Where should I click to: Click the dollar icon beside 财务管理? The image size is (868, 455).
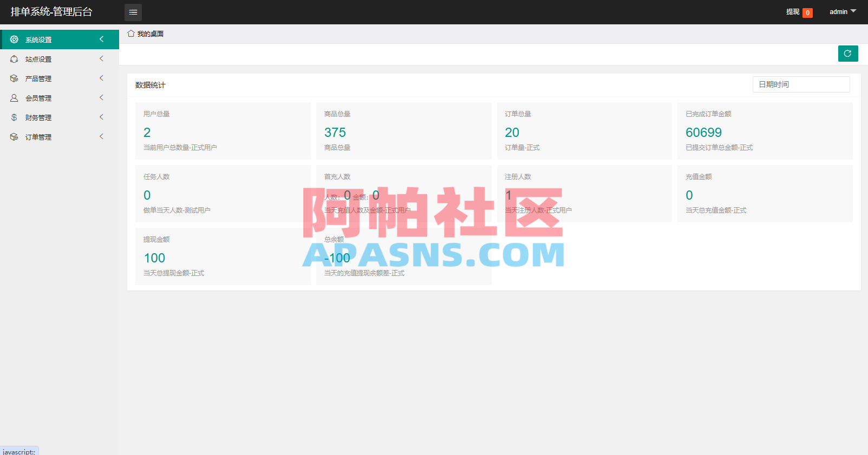pyautogui.click(x=14, y=117)
